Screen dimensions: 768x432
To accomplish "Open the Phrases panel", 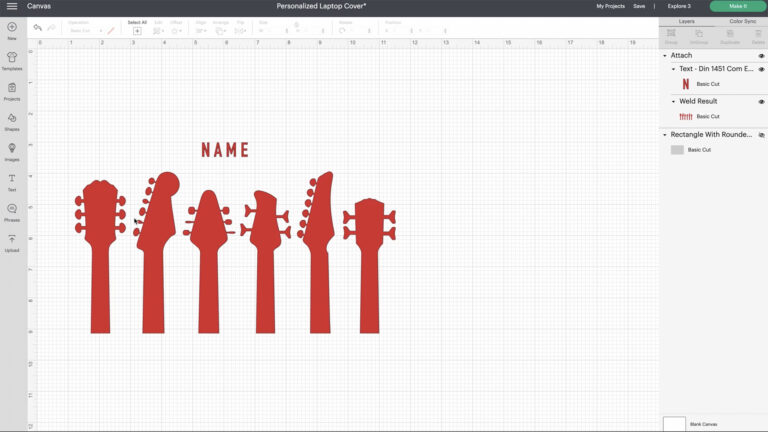I will click(x=12, y=213).
